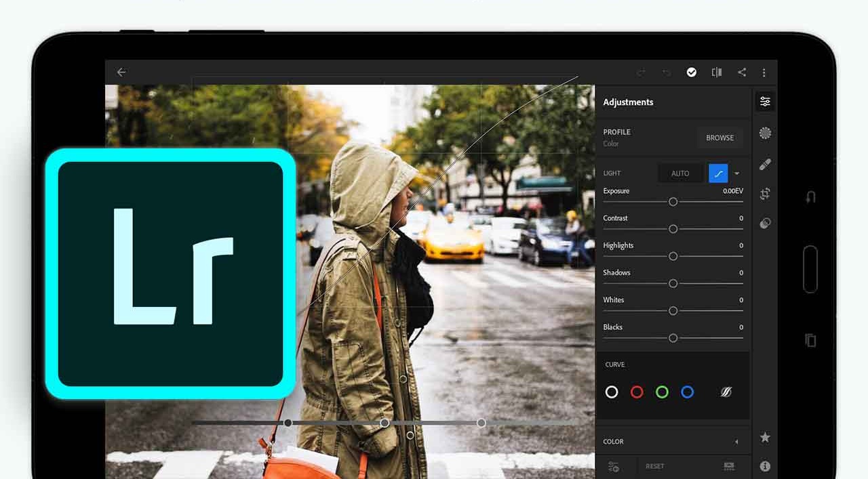Tap the tablet's hardware back key
Screen dimensions: 868x479
810,197
